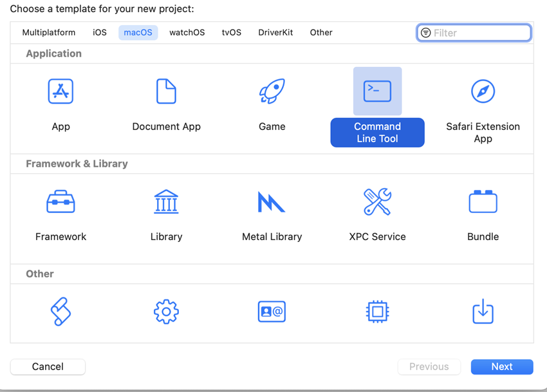Select the chip-shaped kernel extension template
The width and height of the screenshot is (547, 392).
[377, 312]
